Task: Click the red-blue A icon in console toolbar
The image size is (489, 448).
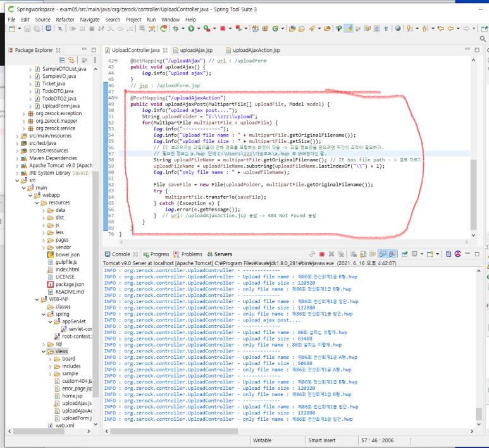Action: (458, 254)
